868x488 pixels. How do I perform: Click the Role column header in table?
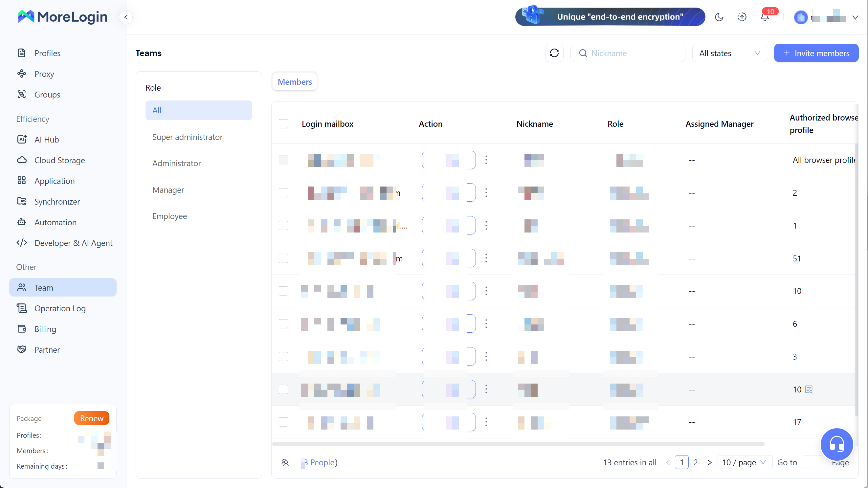tap(615, 124)
